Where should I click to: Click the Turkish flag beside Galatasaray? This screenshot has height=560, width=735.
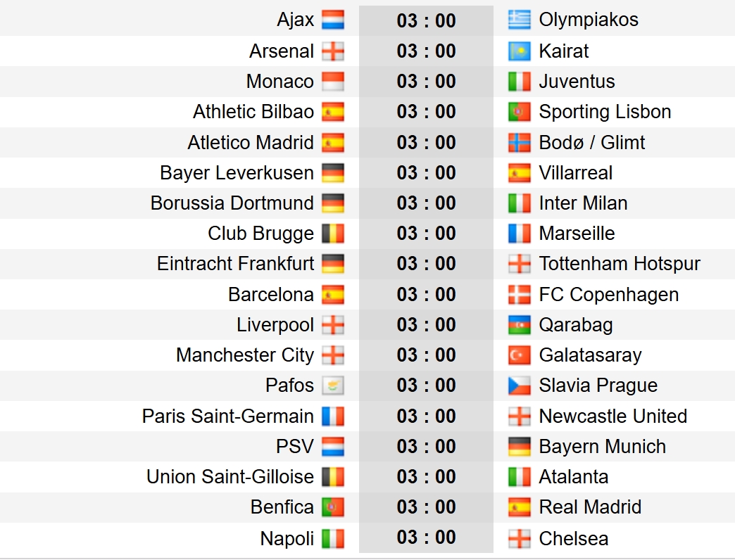pyautogui.click(x=520, y=355)
